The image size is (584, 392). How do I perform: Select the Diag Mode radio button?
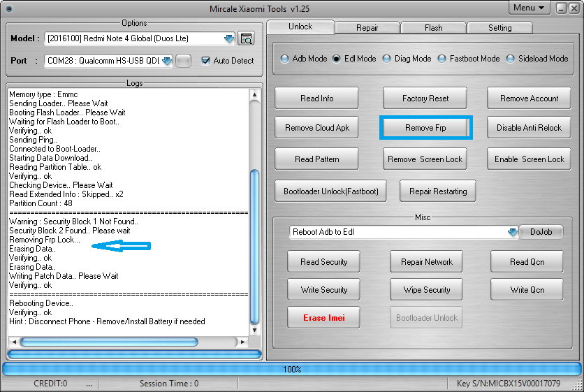coord(386,59)
